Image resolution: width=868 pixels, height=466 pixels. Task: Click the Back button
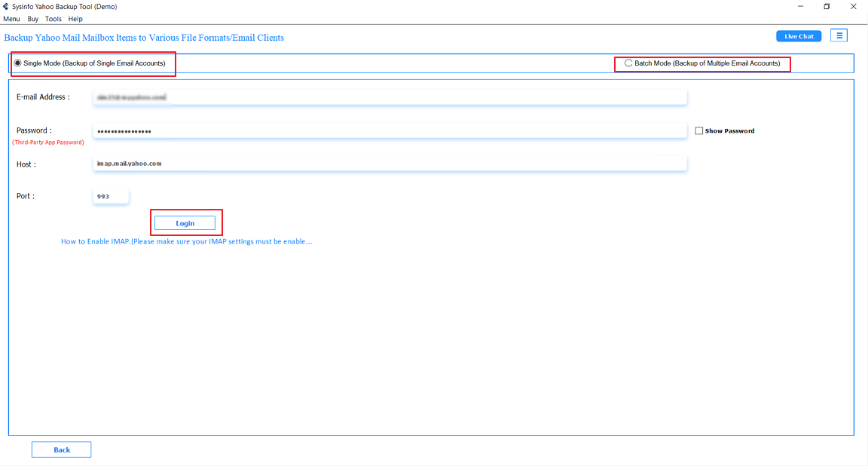pyautogui.click(x=62, y=450)
